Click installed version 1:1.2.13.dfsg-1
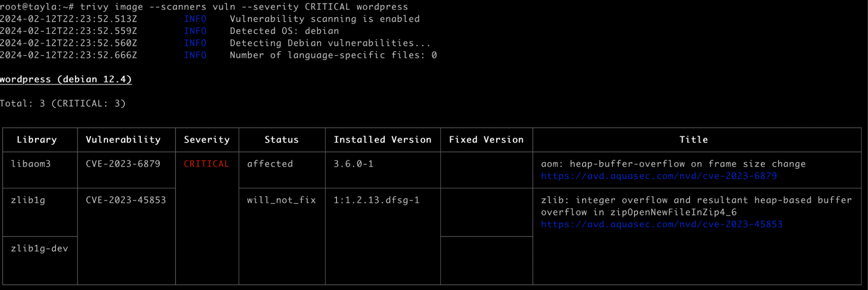 pyautogui.click(x=376, y=200)
